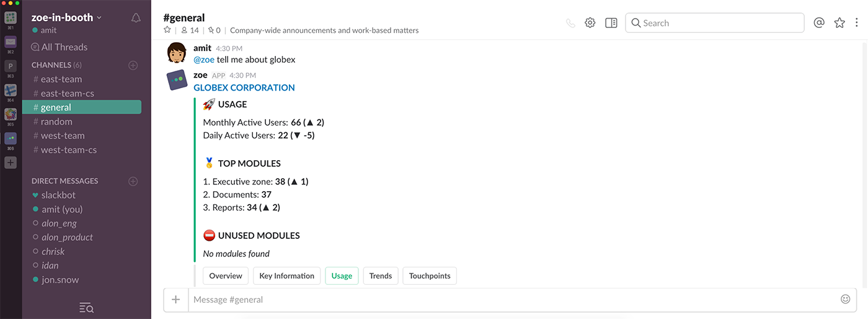Toggle channel details pane icon
The height and width of the screenshot is (319, 868).
click(611, 23)
